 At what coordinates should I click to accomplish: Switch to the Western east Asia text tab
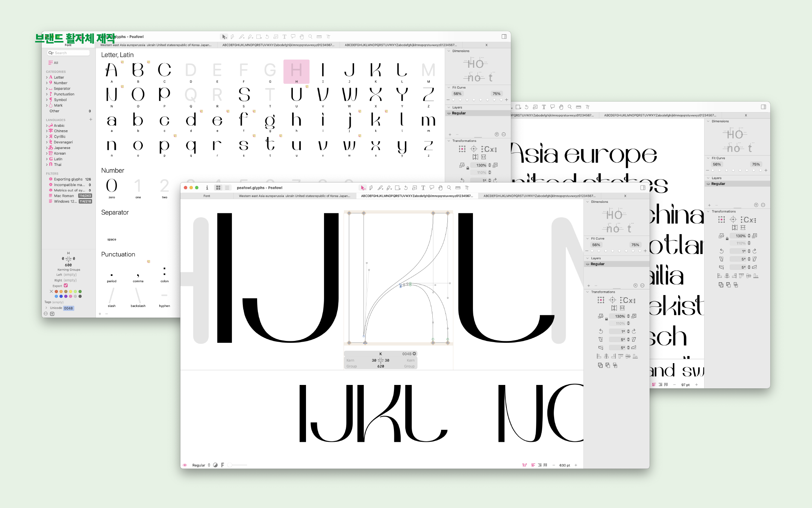294,196
